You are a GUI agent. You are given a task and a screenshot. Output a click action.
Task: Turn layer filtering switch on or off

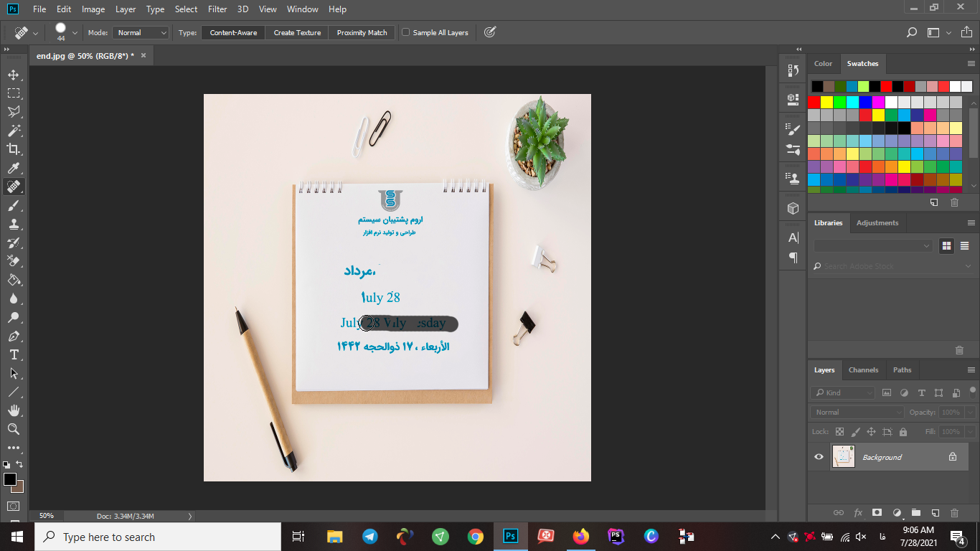[x=973, y=392]
